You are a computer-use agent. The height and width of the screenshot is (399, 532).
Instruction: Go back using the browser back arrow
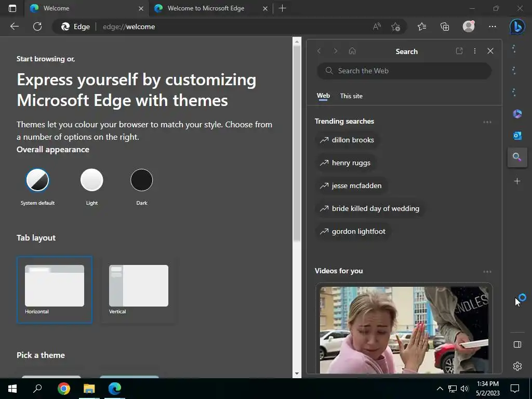(14, 26)
